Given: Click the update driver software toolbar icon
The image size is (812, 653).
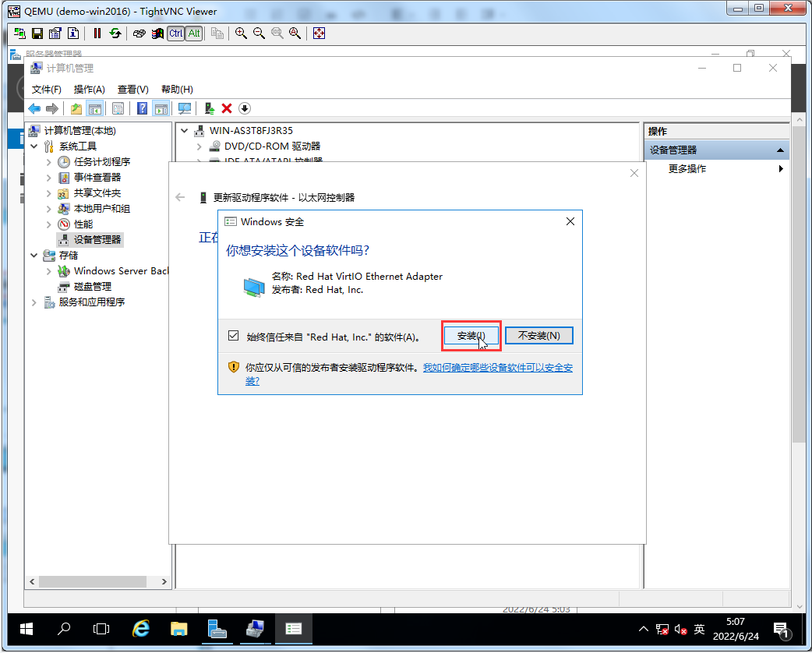Looking at the screenshot, I should pos(209,108).
